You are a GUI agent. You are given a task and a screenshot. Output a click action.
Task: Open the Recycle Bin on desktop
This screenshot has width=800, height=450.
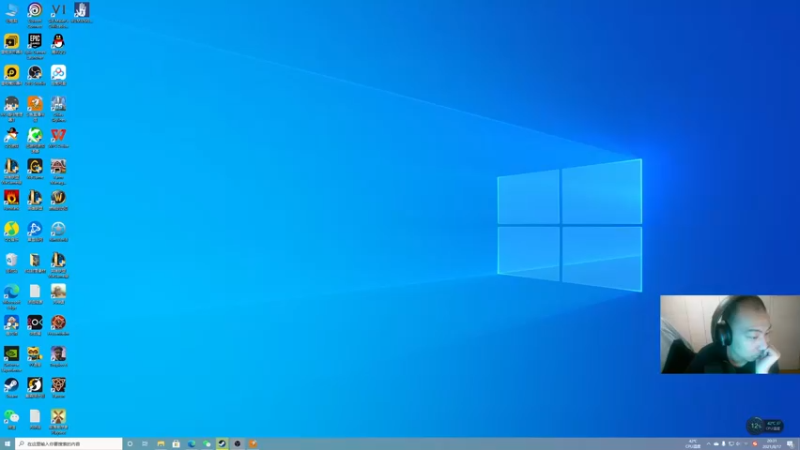[x=11, y=262]
